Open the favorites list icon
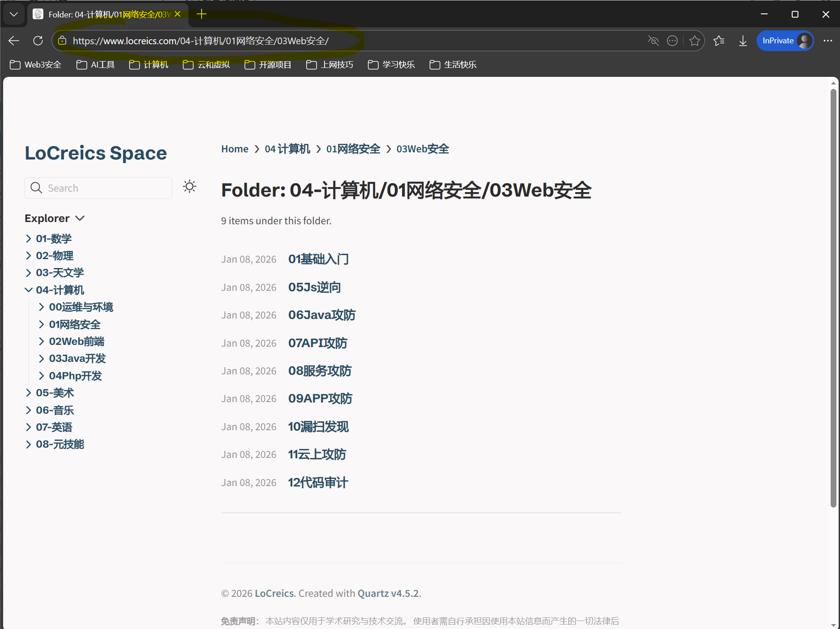The height and width of the screenshot is (629, 840). coord(719,41)
